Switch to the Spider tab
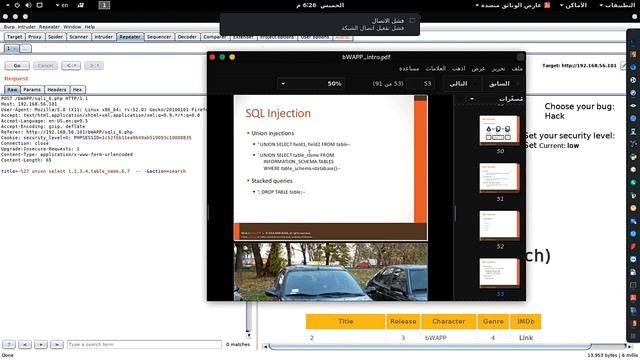640x360 pixels. (56, 37)
